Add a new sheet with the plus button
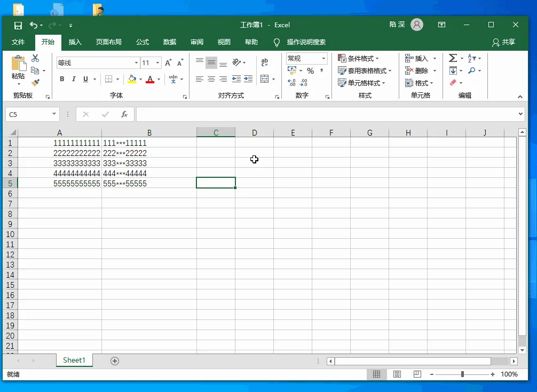Image resolution: width=537 pixels, height=392 pixels. 115,361
